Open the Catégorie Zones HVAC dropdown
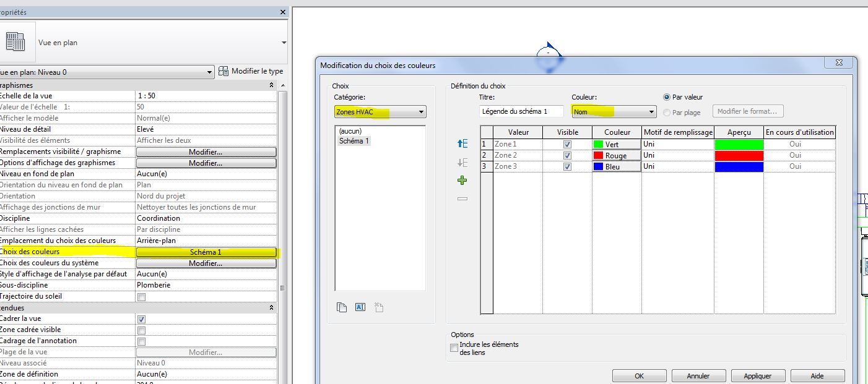The width and height of the screenshot is (868, 384). (380, 112)
